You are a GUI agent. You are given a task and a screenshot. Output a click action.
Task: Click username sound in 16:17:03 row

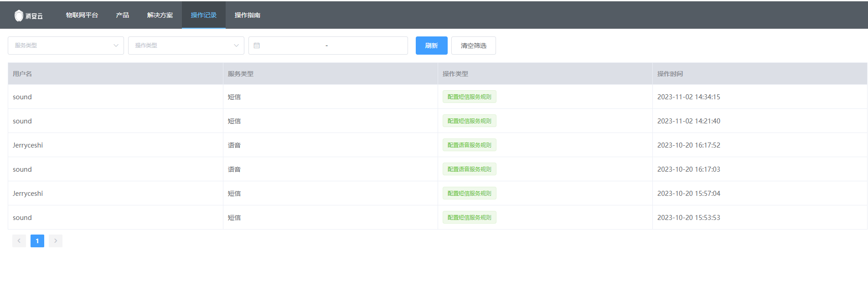22,169
